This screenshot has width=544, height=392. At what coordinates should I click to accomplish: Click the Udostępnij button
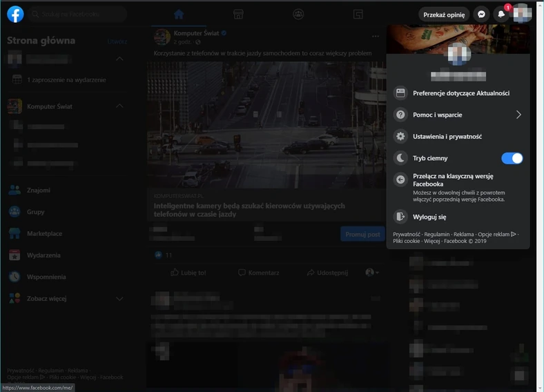tap(327, 273)
